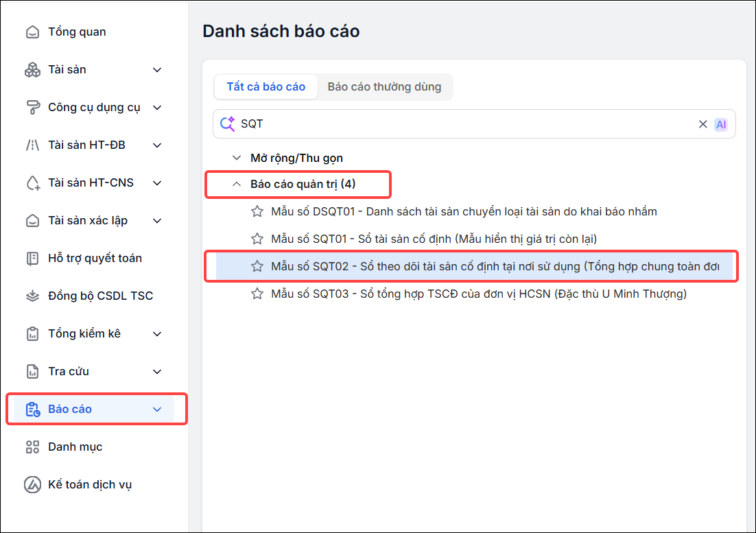Switch to Tất cả báo cáo tab
756x533 pixels.
[x=265, y=86]
